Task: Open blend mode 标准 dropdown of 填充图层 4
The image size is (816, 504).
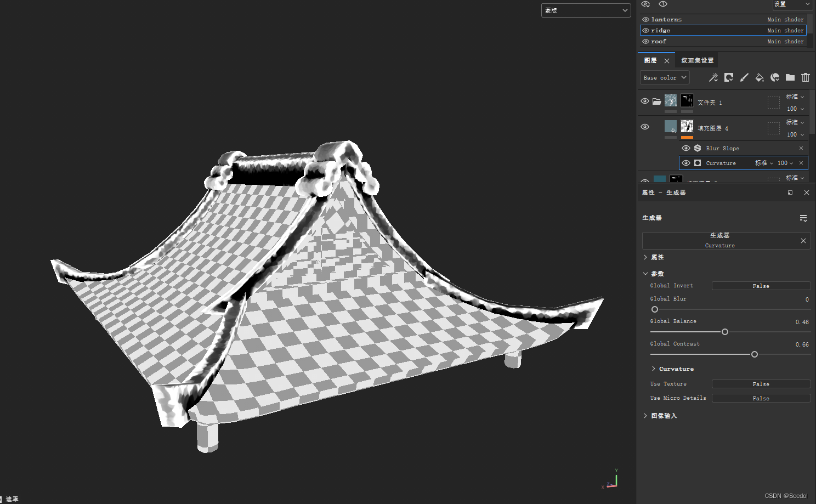Action: 795,122
